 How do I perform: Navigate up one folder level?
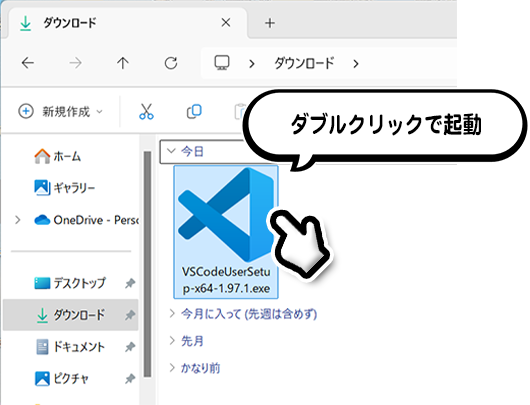tap(123, 63)
